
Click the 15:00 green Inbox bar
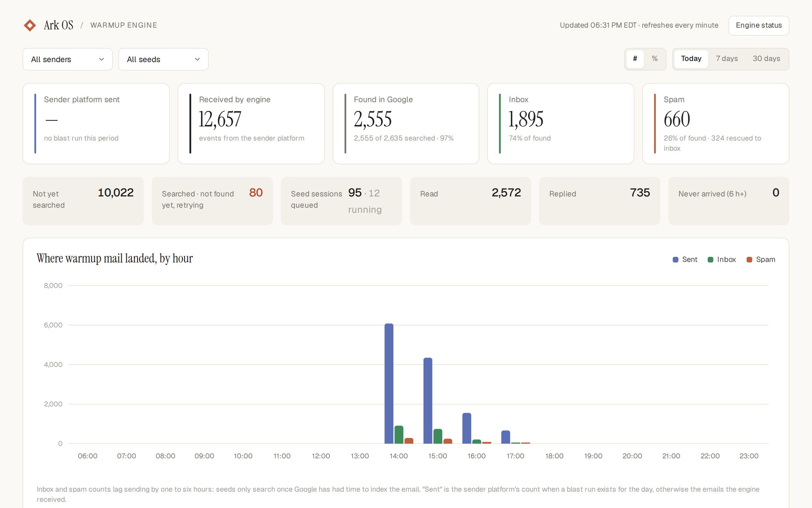[438, 436]
